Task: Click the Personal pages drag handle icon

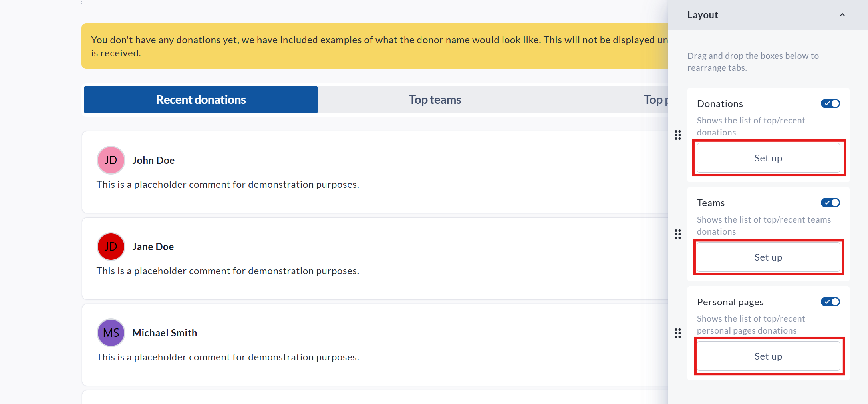Action: [678, 333]
